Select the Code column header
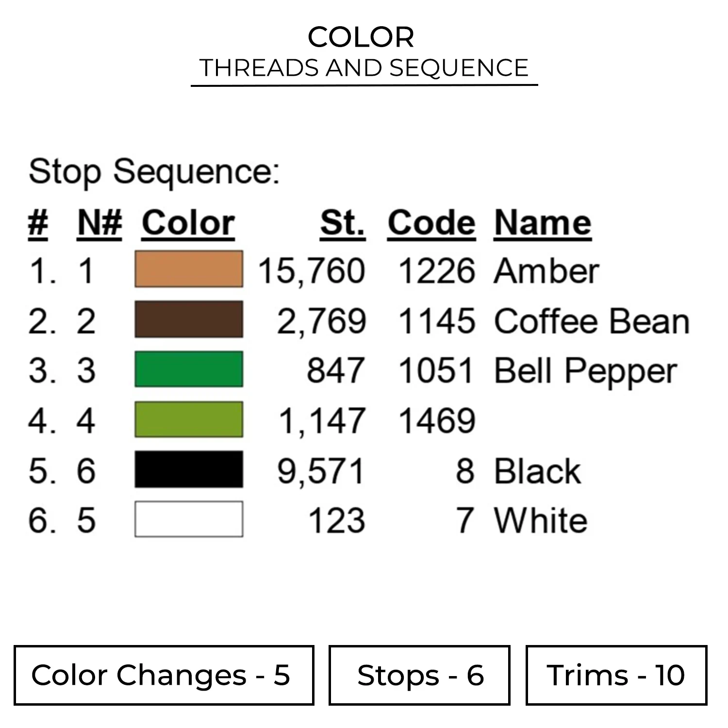The width and height of the screenshot is (728, 728). pyautogui.click(x=431, y=223)
